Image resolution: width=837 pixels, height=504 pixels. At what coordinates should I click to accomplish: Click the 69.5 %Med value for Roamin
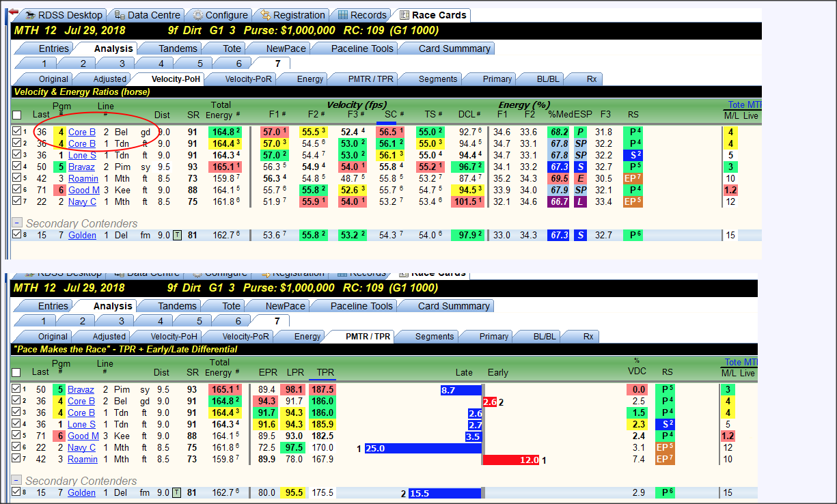[x=559, y=178]
